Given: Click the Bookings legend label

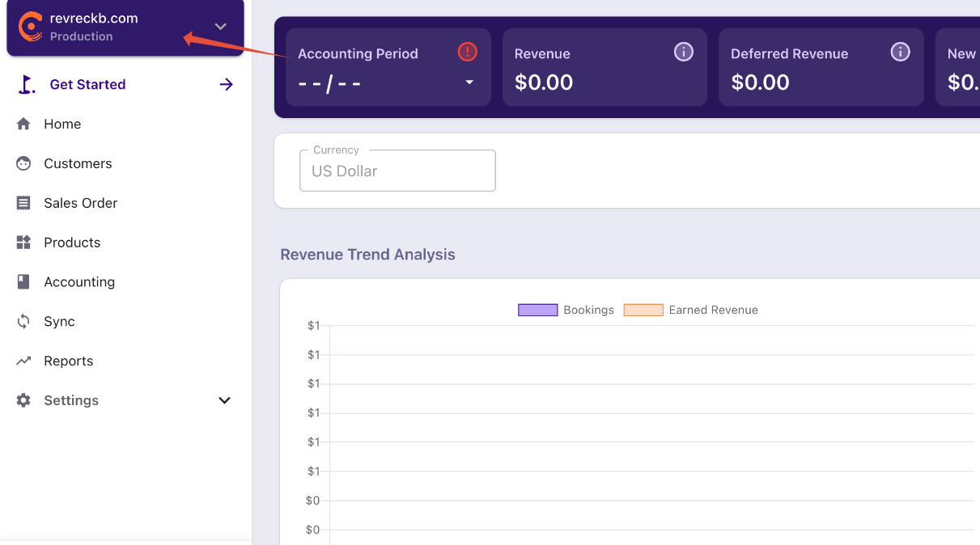Looking at the screenshot, I should pos(589,310).
